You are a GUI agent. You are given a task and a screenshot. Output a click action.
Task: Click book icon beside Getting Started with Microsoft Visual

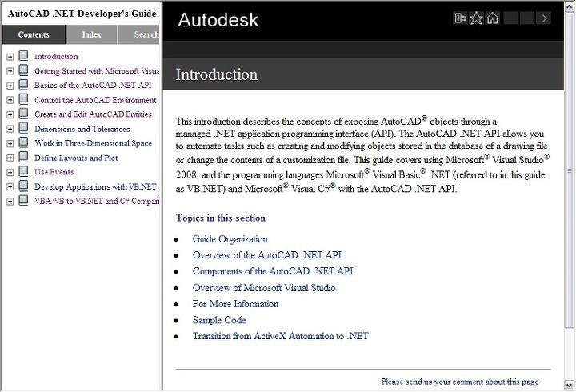pyautogui.click(x=23, y=70)
